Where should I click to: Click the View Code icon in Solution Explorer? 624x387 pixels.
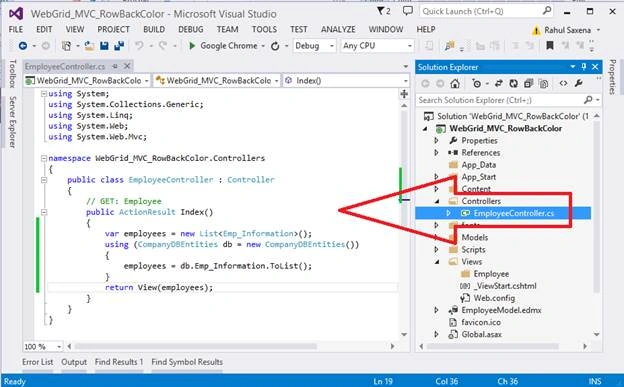563,84
